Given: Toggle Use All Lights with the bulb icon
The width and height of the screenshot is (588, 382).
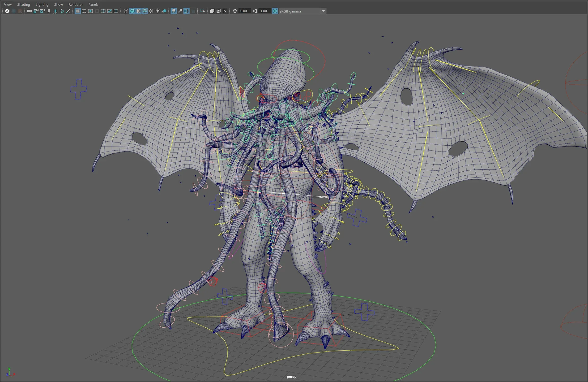Looking at the screenshot, I should tap(158, 11).
